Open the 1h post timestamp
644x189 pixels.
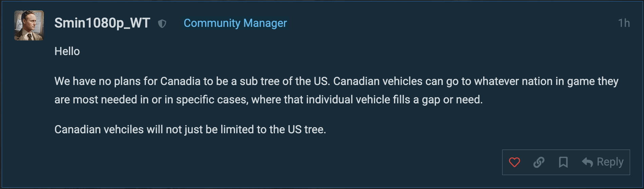pos(624,23)
